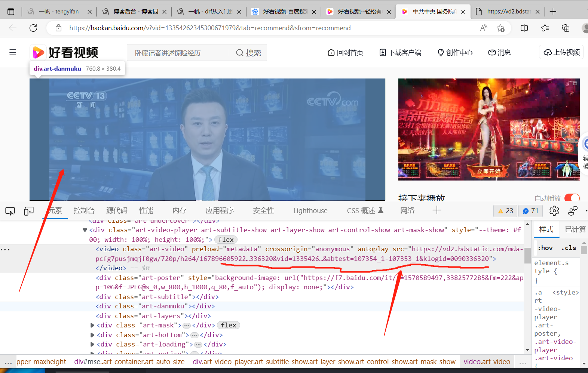
Task: Open Read Aloud from address bar
Action: [x=484, y=28]
